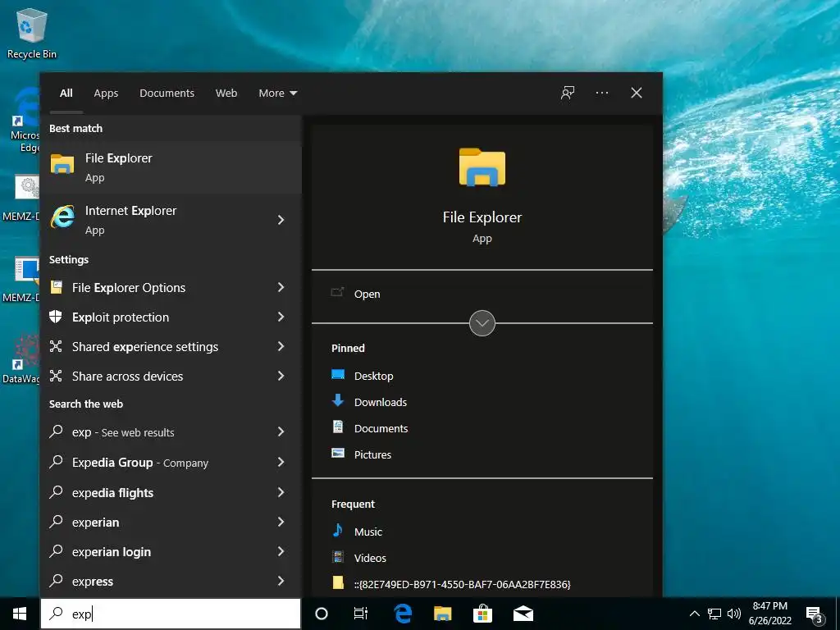Click the Internet Explorer app icon
Image resolution: width=840 pixels, height=630 pixels.
pyautogui.click(x=62, y=217)
